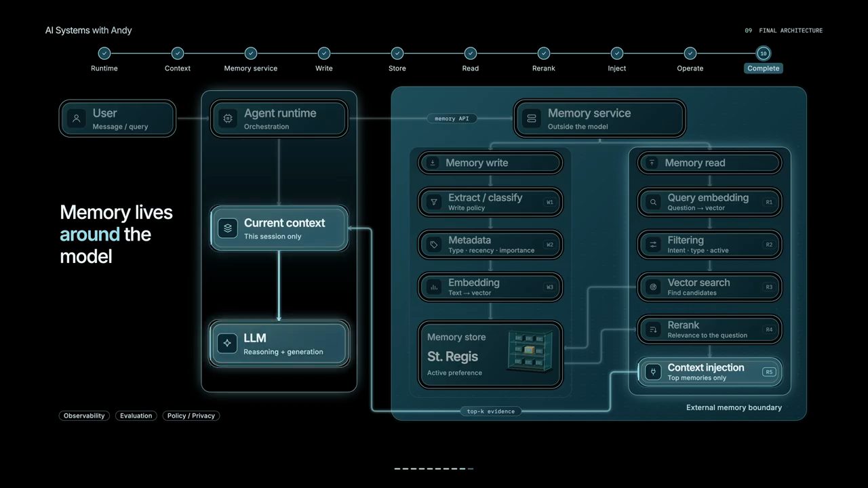Click the Policy / Privacy pill
This screenshot has width=868, height=488.
click(191, 415)
